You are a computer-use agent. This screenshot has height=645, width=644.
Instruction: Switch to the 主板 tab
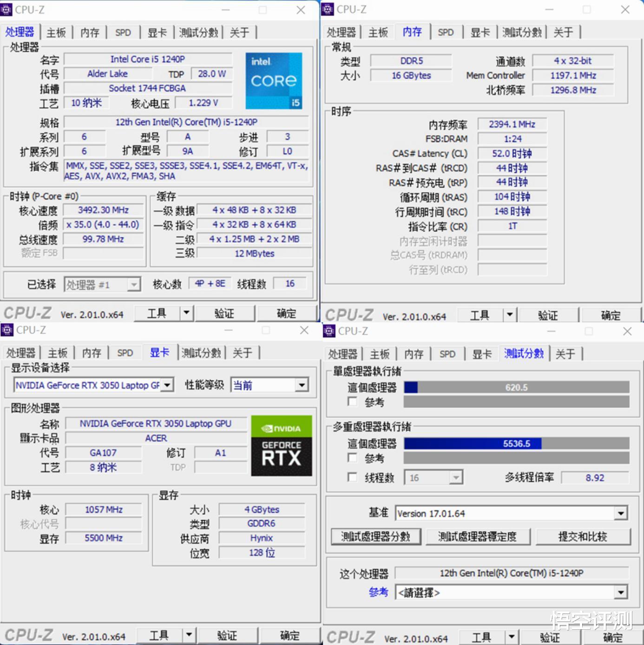56,32
